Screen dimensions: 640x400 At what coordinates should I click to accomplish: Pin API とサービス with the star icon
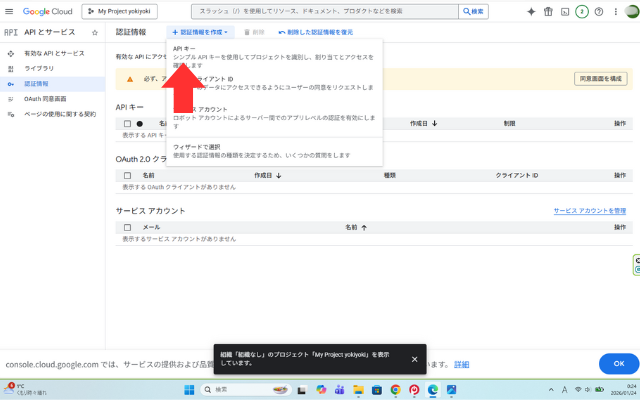click(95, 33)
